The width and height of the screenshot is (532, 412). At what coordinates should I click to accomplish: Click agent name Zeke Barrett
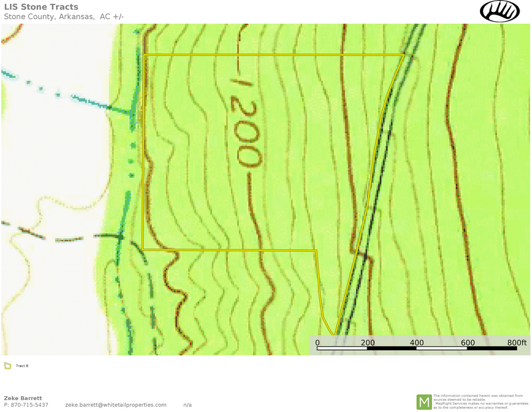[x=22, y=398]
